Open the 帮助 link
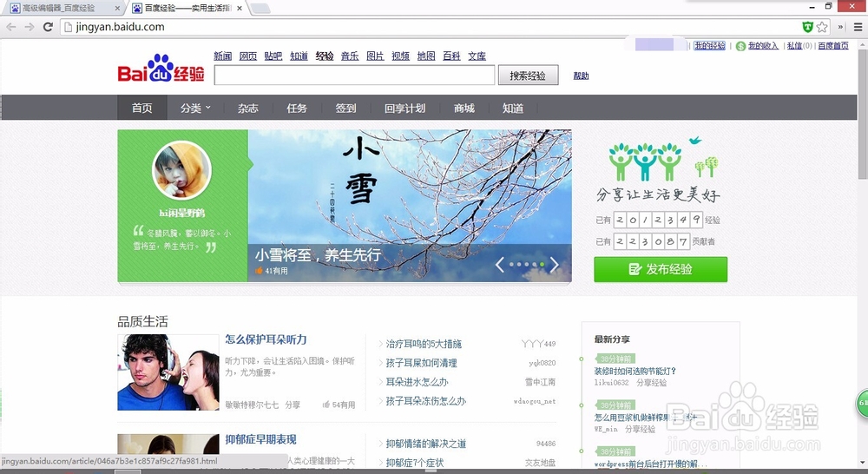The width and height of the screenshot is (868, 474). (x=581, y=76)
